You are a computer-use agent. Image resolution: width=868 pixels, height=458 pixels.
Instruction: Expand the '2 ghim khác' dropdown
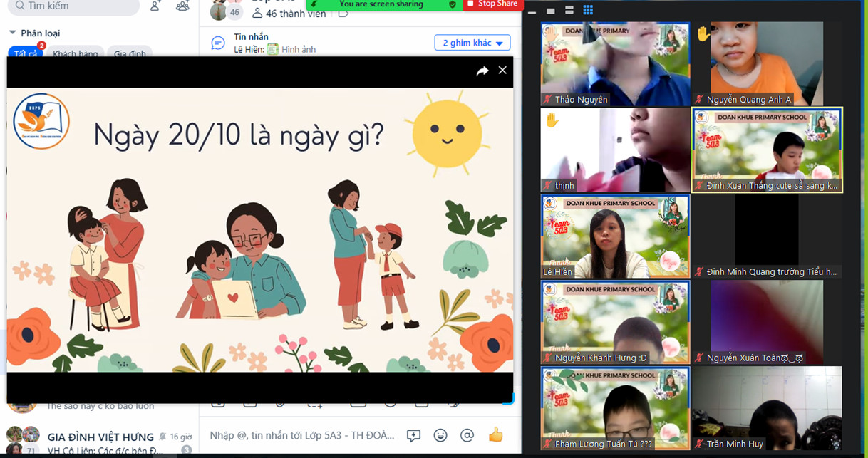[x=472, y=43]
